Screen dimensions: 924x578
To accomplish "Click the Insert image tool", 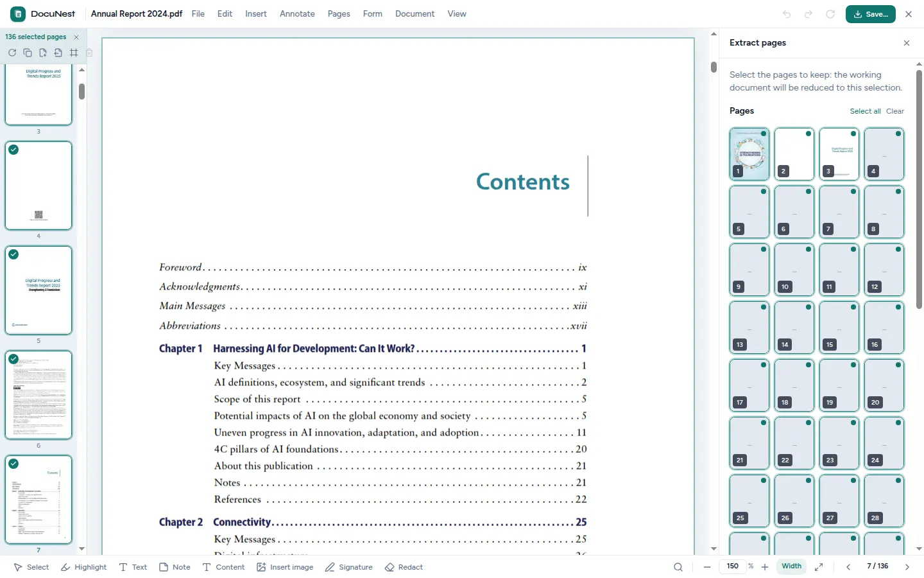I will pyautogui.click(x=285, y=567).
